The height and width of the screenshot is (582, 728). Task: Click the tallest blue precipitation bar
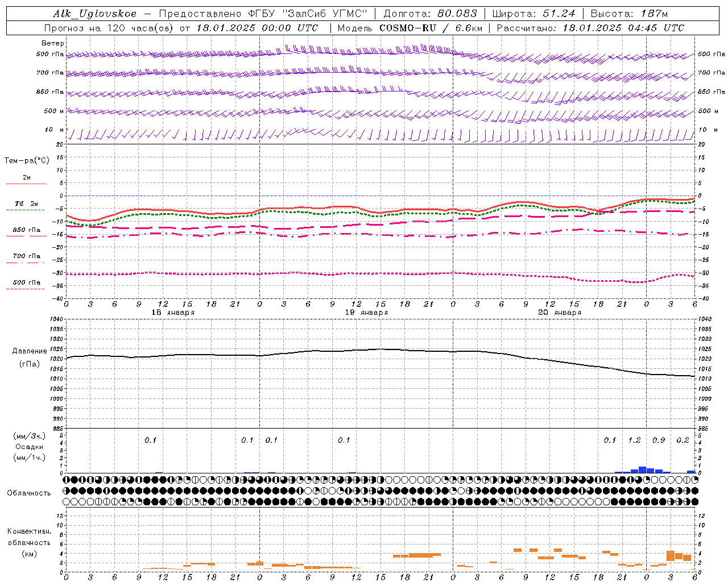[x=642, y=469]
